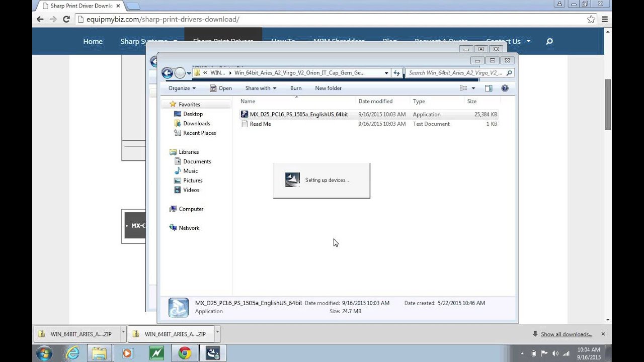Toggle the preview pane icon
The image size is (644, 362).
pos(489,88)
